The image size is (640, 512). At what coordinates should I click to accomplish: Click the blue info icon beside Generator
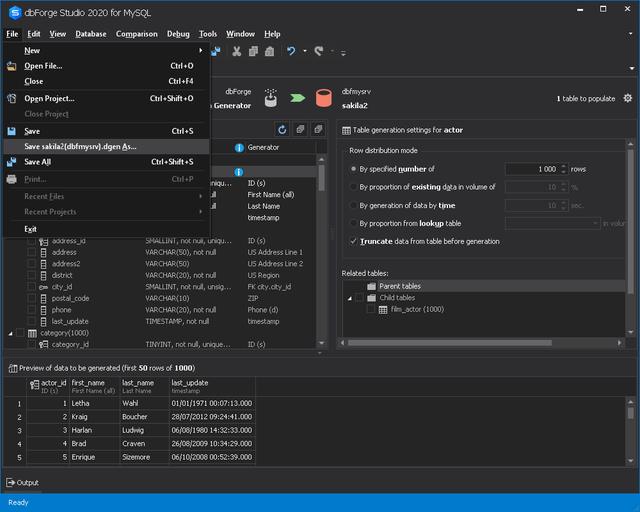(x=239, y=148)
